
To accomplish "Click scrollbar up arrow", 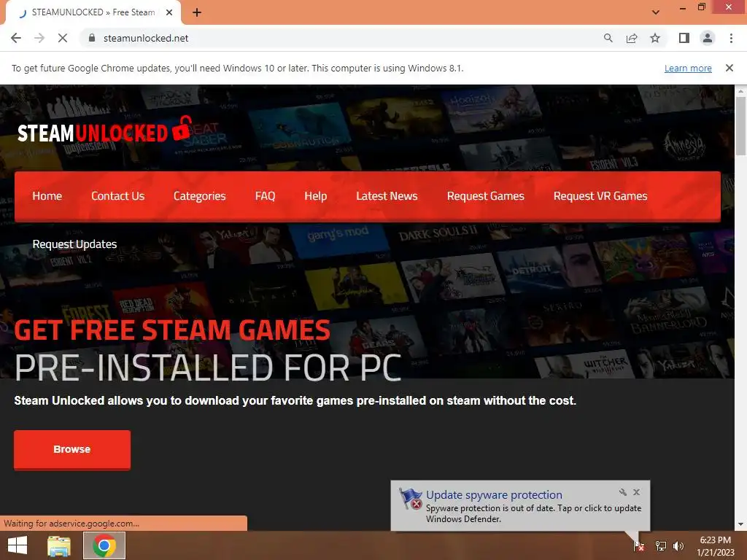I will [x=740, y=90].
